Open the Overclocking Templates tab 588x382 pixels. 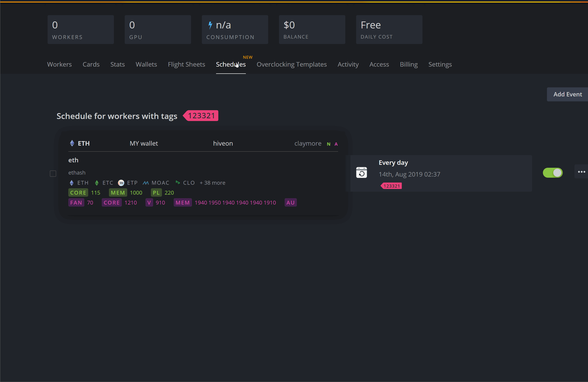(292, 64)
